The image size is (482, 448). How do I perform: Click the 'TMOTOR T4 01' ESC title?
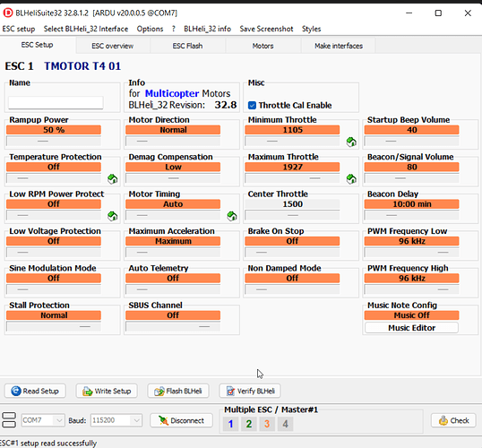[x=82, y=66]
